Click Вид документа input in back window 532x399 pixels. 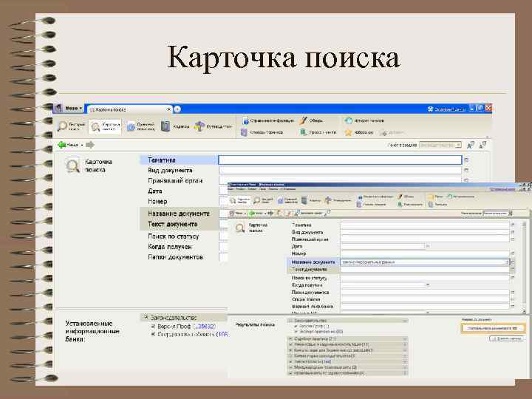pyautogui.click(x=340, y=170)
